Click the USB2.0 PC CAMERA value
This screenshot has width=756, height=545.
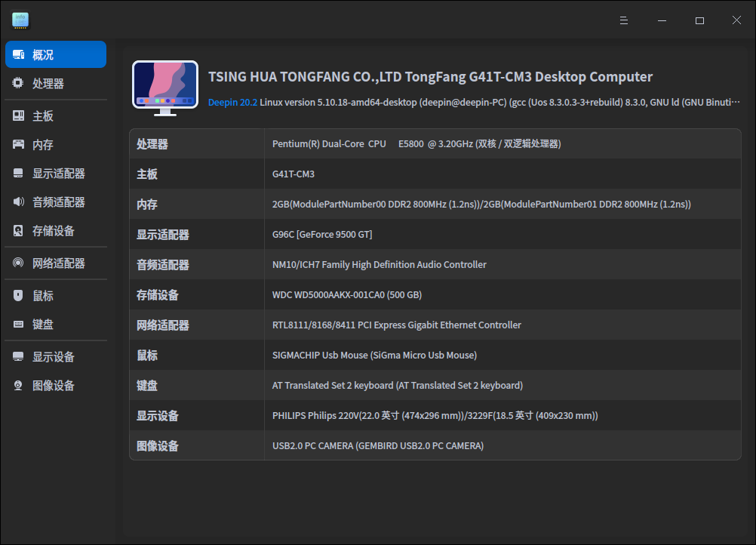pos(378,446)
